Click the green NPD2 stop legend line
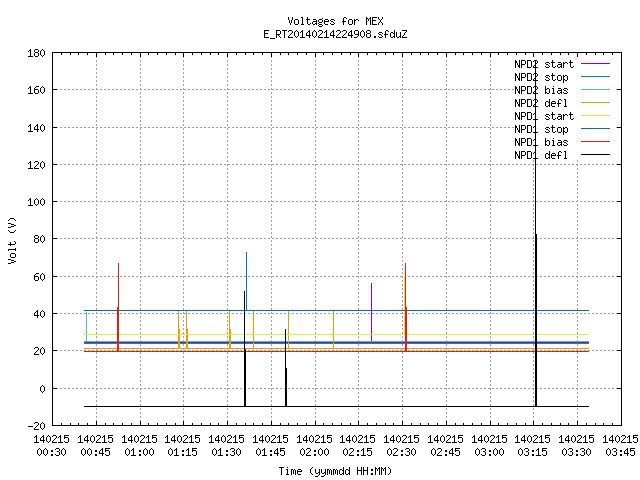The image size is (640, 480). point(596,77)
